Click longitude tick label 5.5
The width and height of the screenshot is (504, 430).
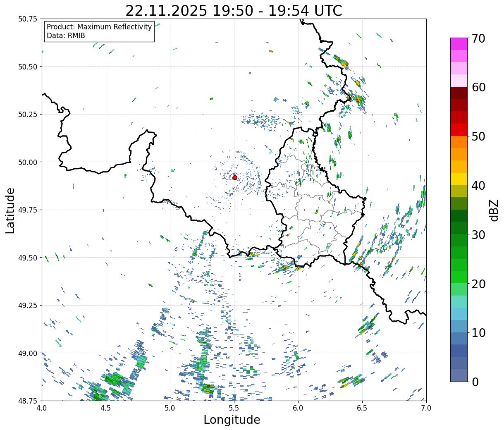coord(234,408)
